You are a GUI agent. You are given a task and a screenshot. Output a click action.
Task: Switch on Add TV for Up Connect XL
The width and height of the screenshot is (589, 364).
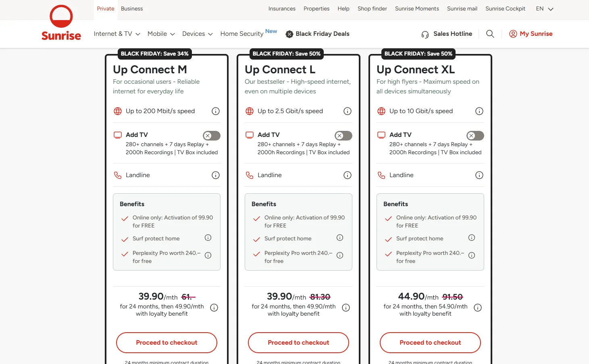[x=475, y=136]
